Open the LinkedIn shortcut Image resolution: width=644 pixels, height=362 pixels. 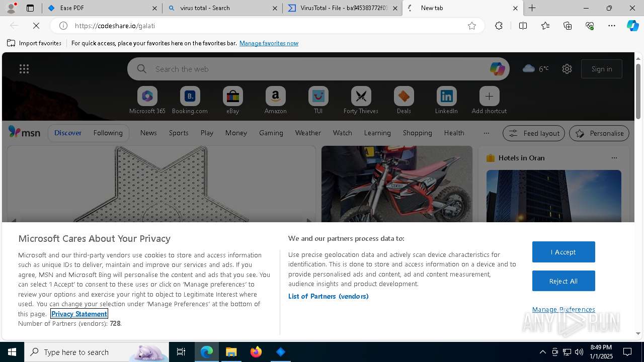(x=447, y=101)
